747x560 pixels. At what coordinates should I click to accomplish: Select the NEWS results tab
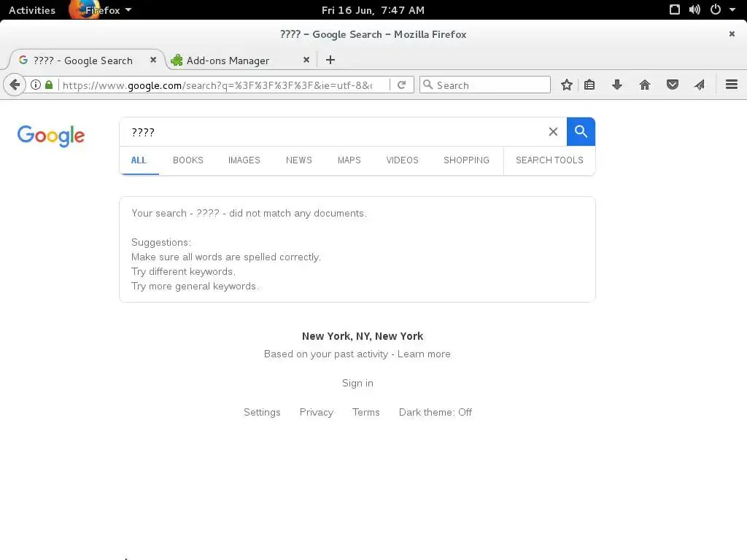pos(298,160)
